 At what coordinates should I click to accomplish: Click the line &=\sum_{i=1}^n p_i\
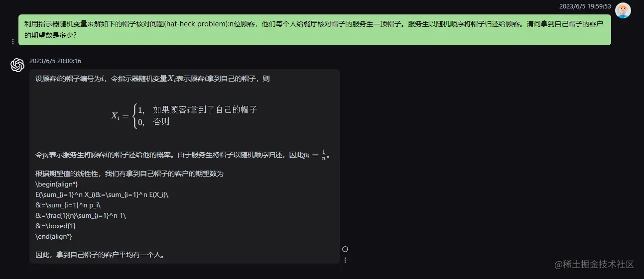[x=68, y=205]
